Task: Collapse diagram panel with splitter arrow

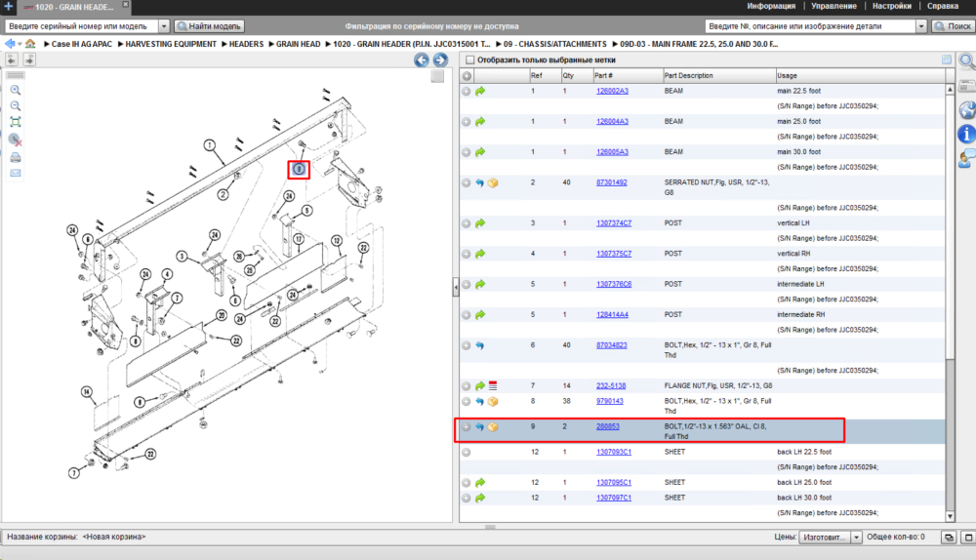Action: [x=456, y=287]
